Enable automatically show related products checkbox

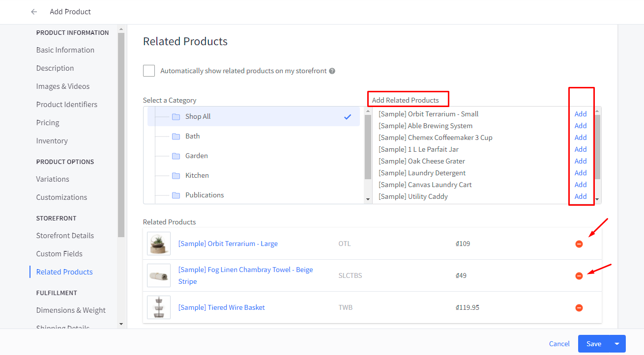pos(149,71)
